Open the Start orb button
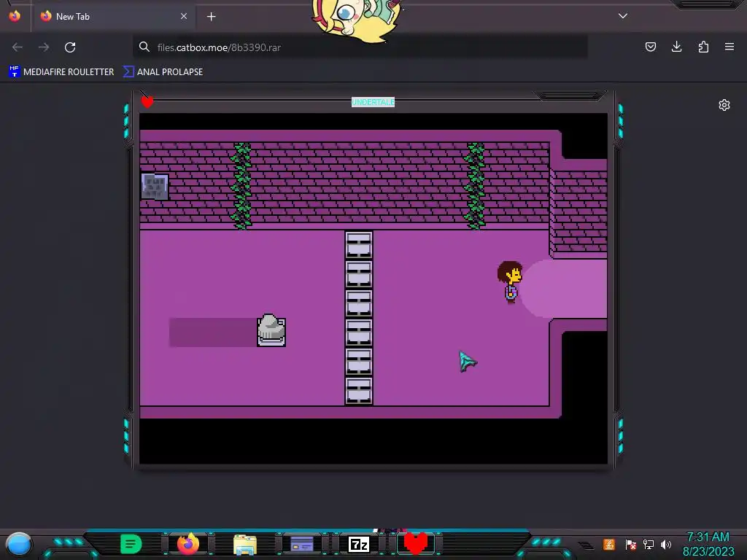 tap(18, 544)
